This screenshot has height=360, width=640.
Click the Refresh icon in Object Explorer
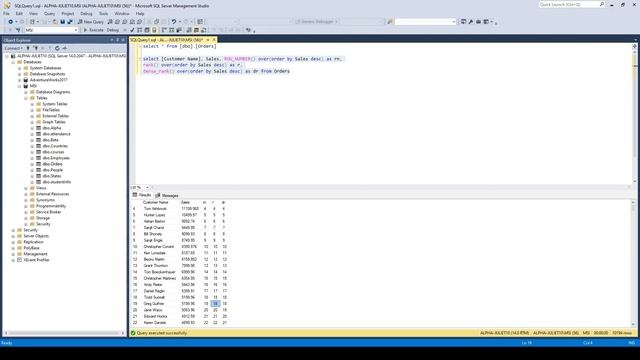(x=57, y=48)
